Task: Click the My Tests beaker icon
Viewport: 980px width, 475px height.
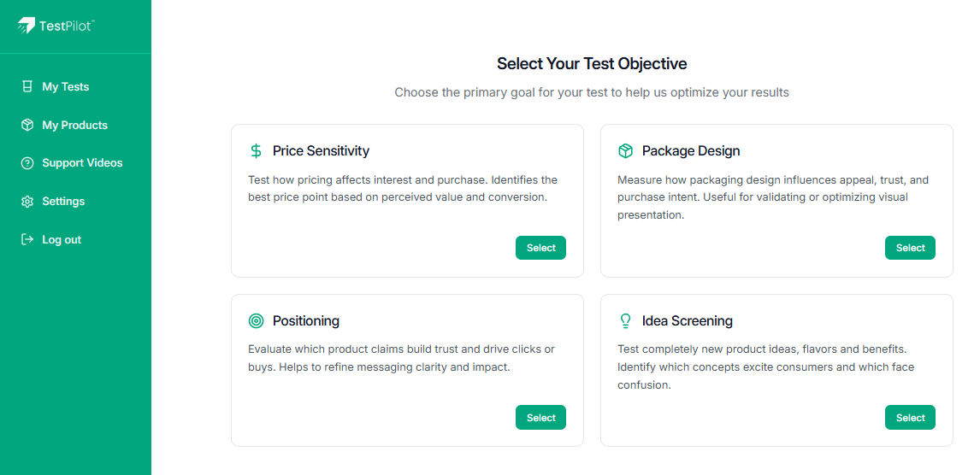Action: pos(27,86)
